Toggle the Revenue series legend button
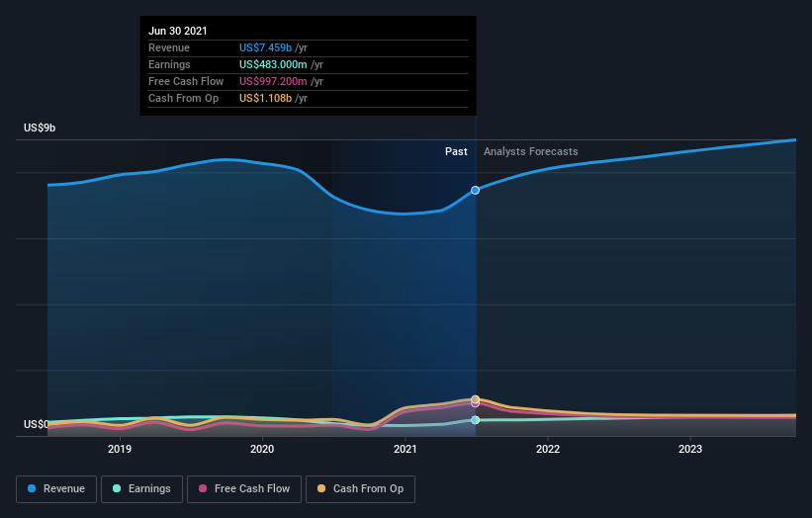The height and width of the screenshot is (518, 812). 56,489
